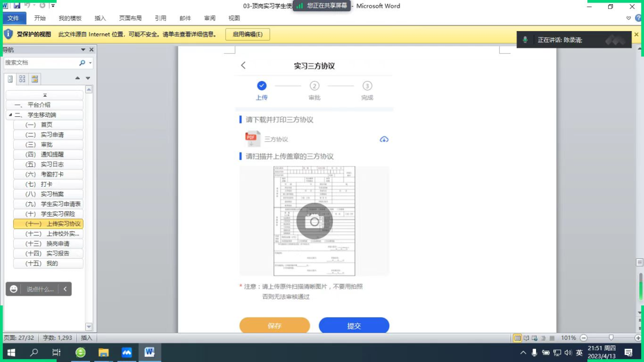Switch to web layout view

point(535,338)
